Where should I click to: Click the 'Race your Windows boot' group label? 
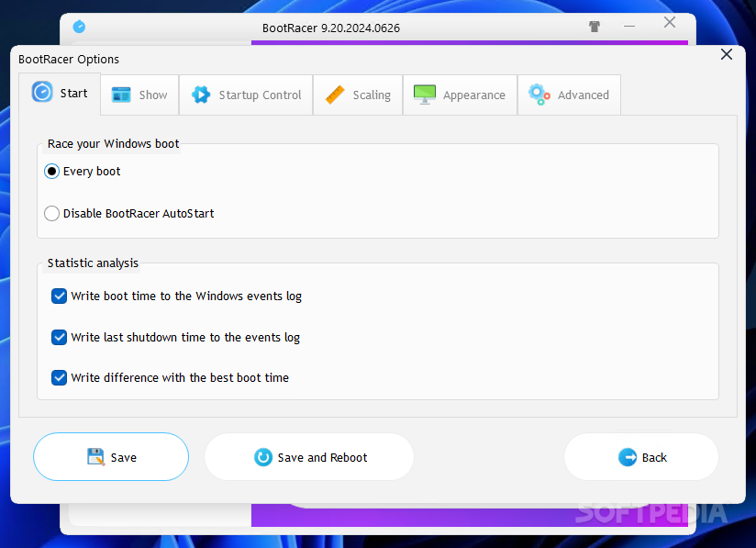[113, 144]
